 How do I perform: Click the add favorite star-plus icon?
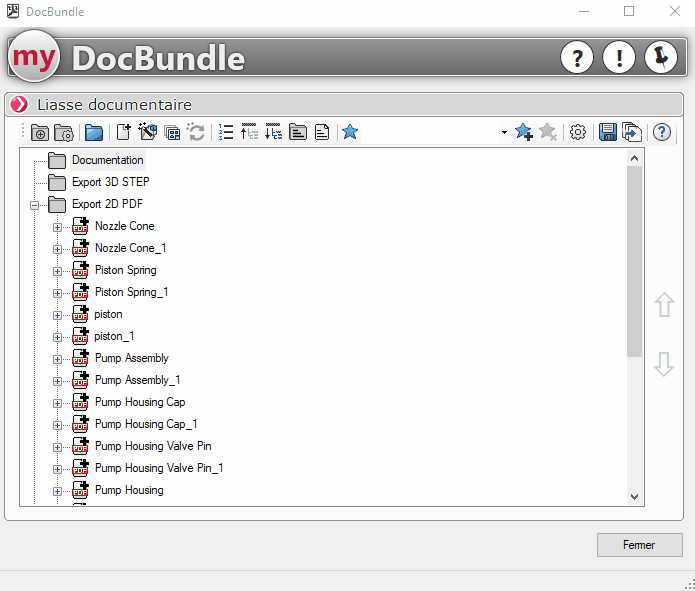tap(523, 132)
